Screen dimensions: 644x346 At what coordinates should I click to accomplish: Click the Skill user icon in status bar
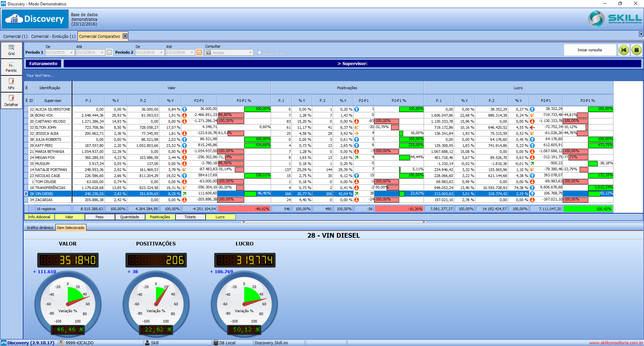[x=147, y=343]
